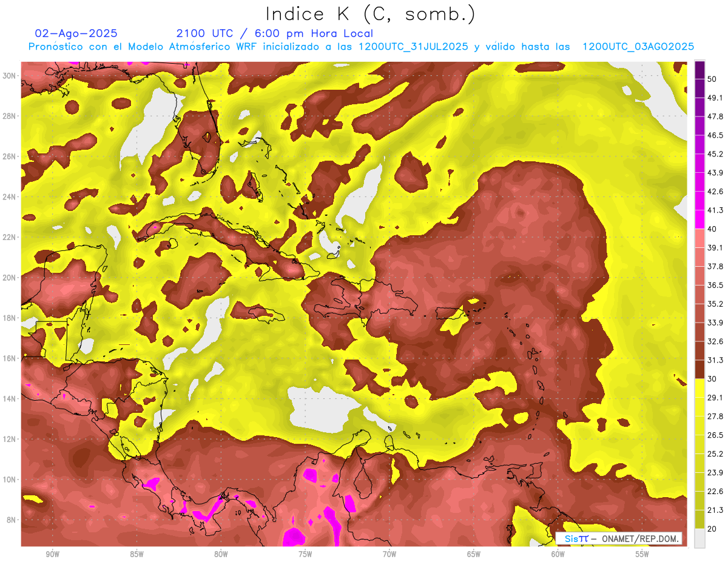Click the latitude label '14N'
The image size is (728, 562).
click(9, 399)
